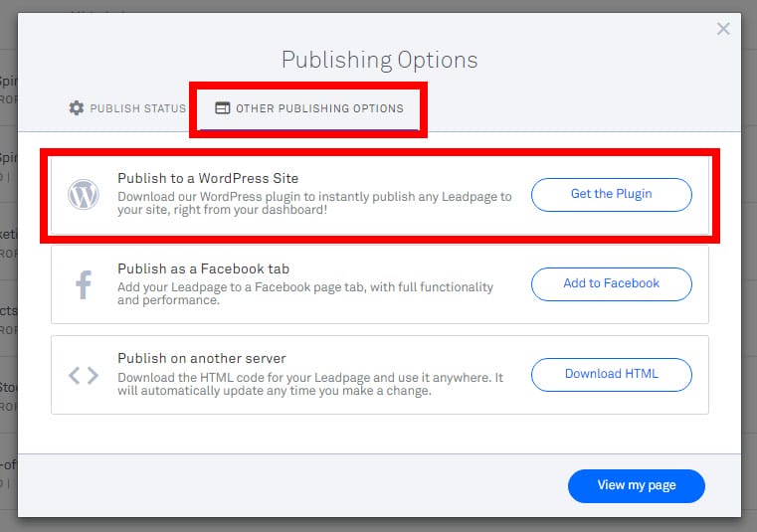
Task: Click the Add to Facebook button
Action: pos(611,283)
